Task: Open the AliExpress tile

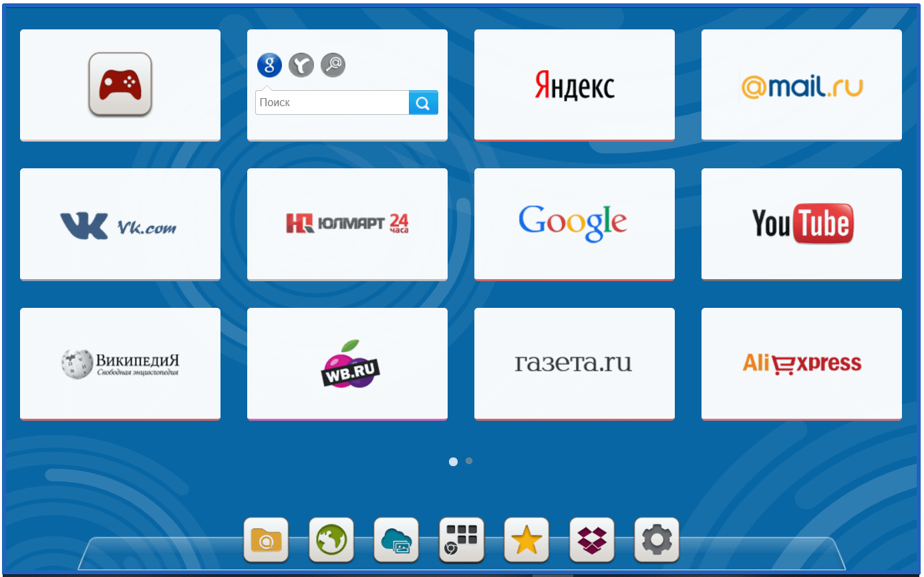Action: (x=802, y=364)
